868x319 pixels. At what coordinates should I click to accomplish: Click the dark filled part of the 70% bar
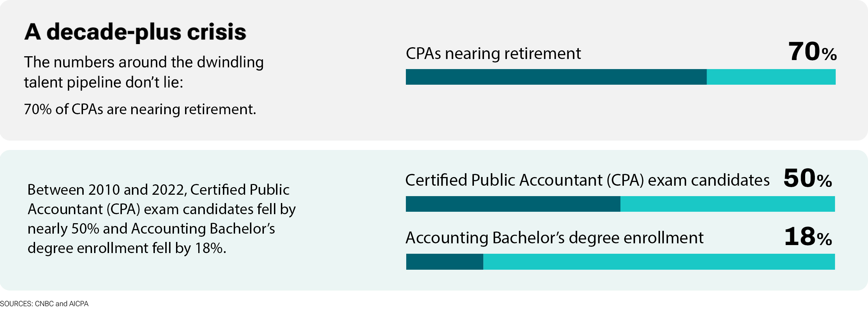(x=556, y=77)
